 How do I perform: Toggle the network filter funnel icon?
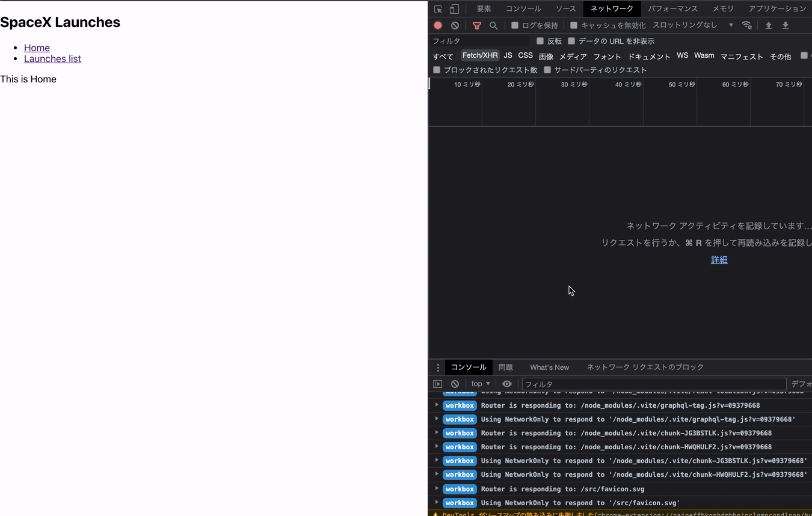point(476,25)
